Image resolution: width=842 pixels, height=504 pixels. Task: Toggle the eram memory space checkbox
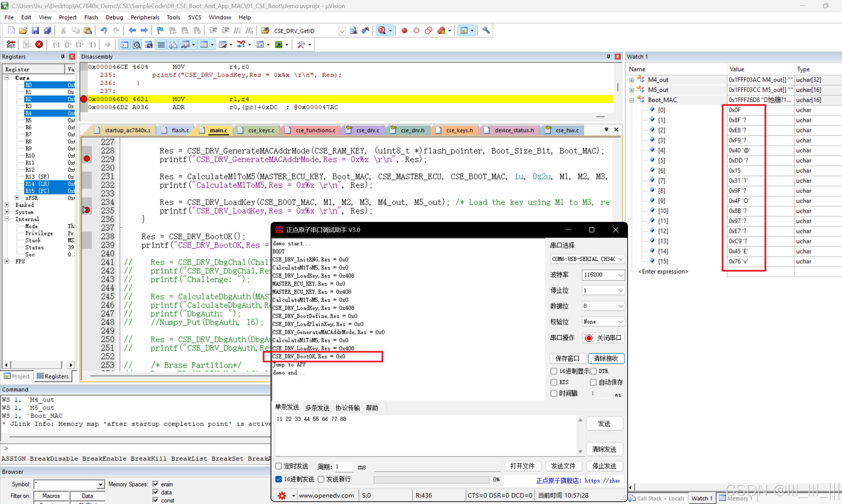click(156, 484)
